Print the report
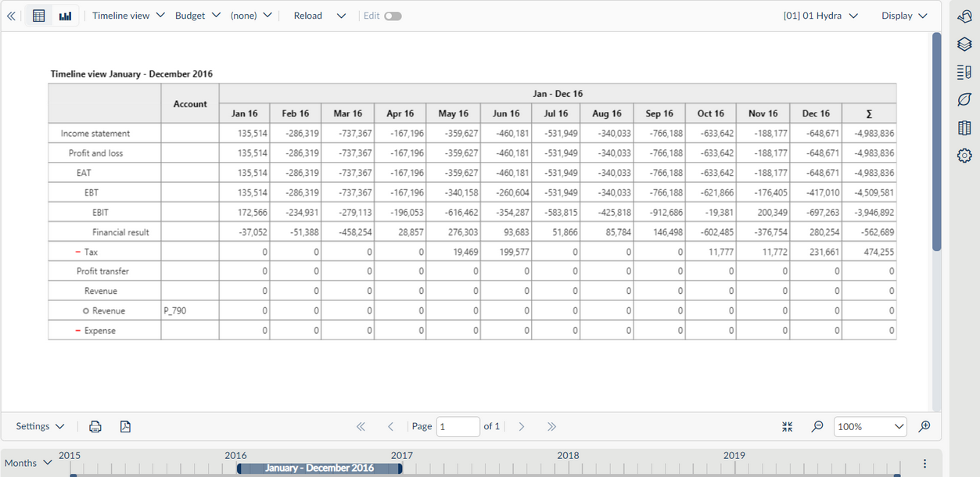The image size is (980, 477). point(95,426)
